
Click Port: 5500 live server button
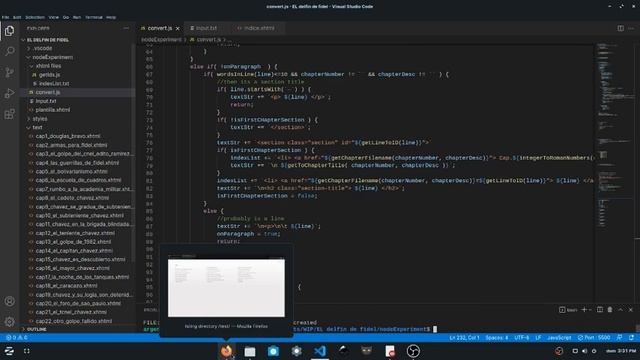[x=594, y=338]
